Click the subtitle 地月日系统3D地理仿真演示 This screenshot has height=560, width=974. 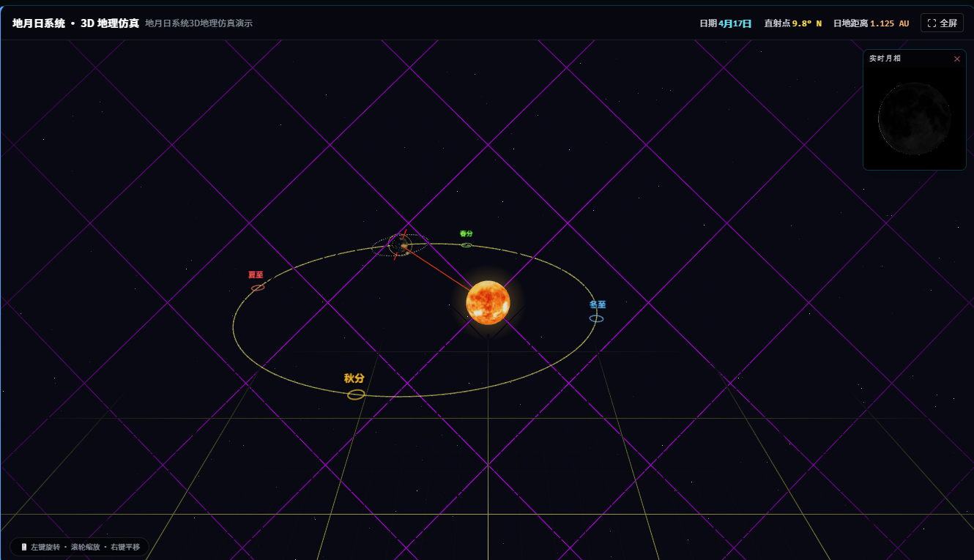(198, 23)
